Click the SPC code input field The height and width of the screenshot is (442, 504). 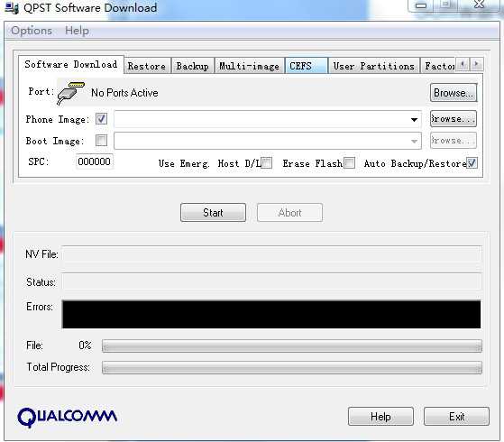(x=94, y=161)
